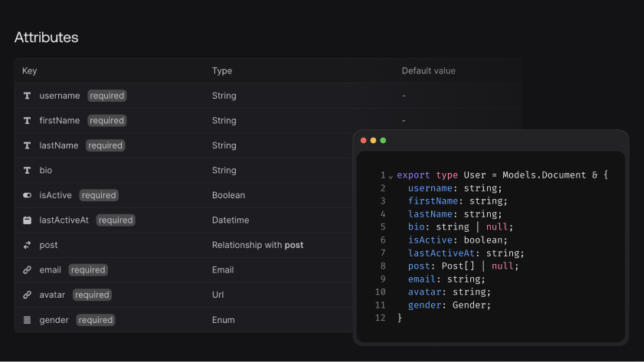
Task: Click the code line avatar: string
Action: point(449,292)
